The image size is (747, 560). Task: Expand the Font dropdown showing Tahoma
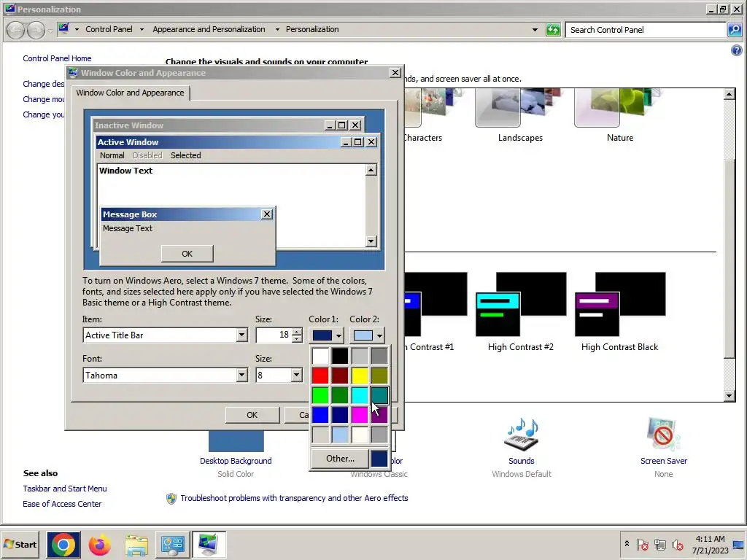(x=242, y=376)
